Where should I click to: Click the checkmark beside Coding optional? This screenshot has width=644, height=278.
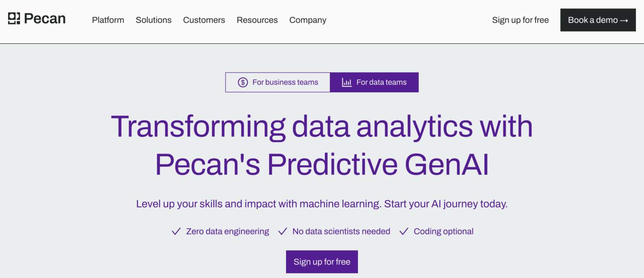point(404,231)
